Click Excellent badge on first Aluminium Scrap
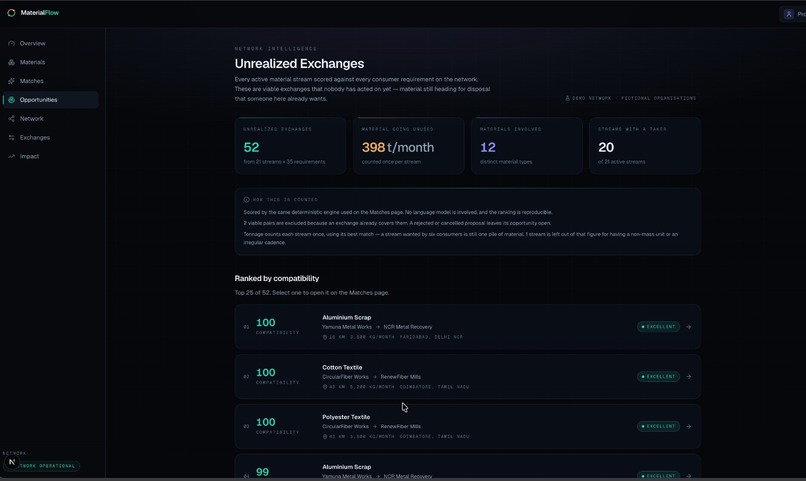 point(658,327)
